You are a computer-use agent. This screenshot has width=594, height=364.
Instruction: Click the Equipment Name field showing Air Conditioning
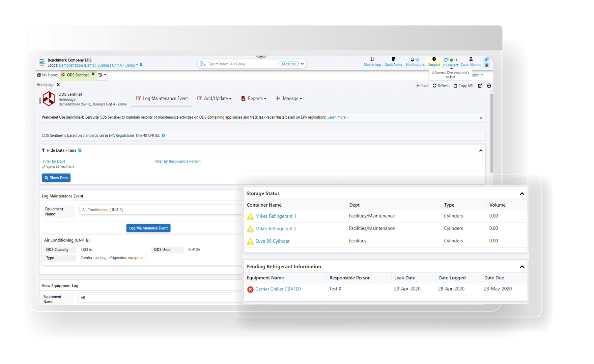point(161,210)
